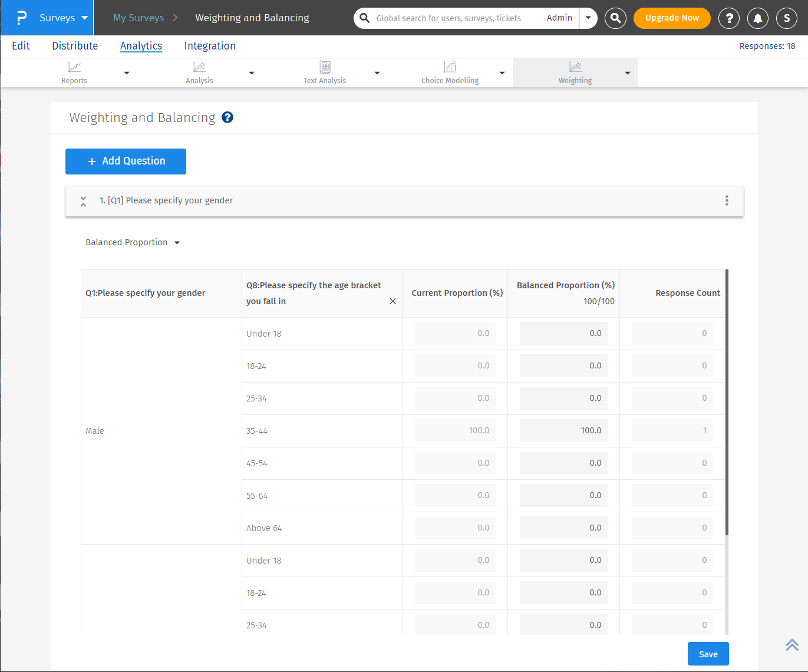
Task: Click the '100/100' balanced total text
Action: click(x=599, y=301)
